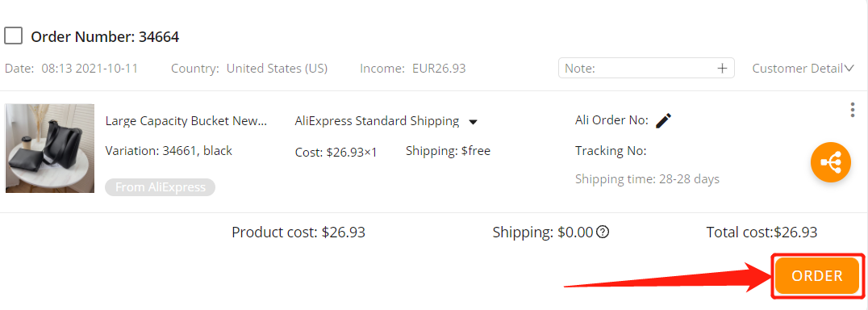This screenshot has height=310, width=868.
Task: Click the Variation: 34661, black text
Action: tap(169, 151)
